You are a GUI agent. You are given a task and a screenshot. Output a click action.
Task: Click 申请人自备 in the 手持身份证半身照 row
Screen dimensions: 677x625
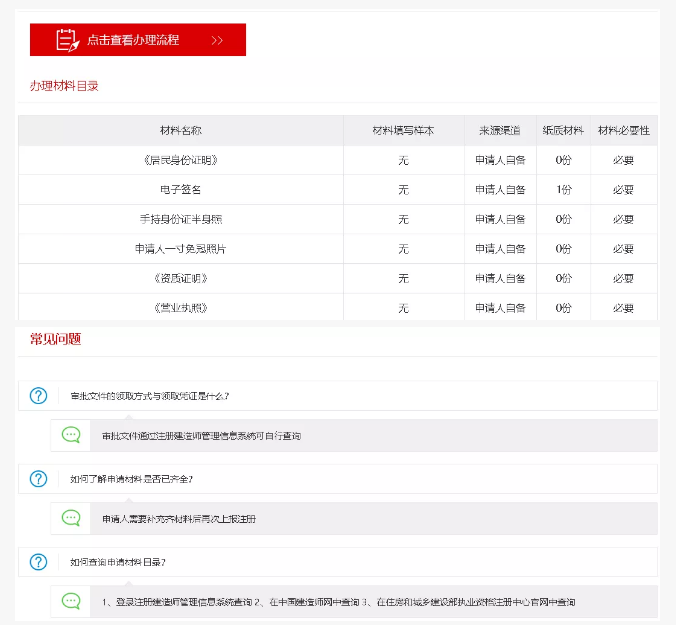tap(500, 219)
